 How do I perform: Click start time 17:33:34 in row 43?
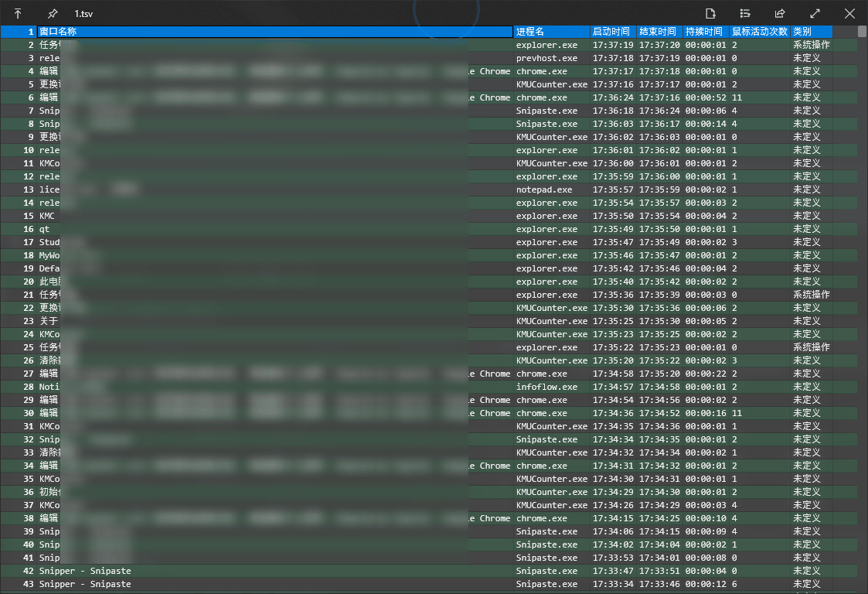(x=614, y=584)
